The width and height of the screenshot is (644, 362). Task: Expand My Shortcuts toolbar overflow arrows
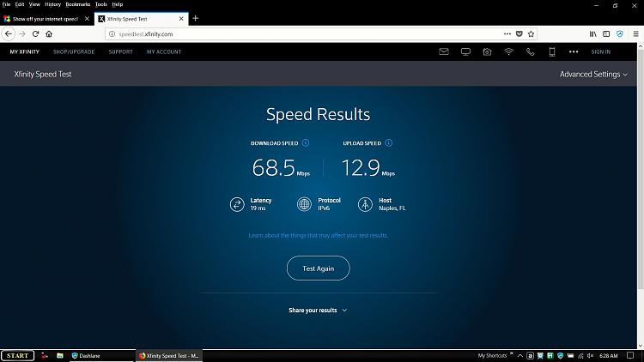tap(512, 353)
